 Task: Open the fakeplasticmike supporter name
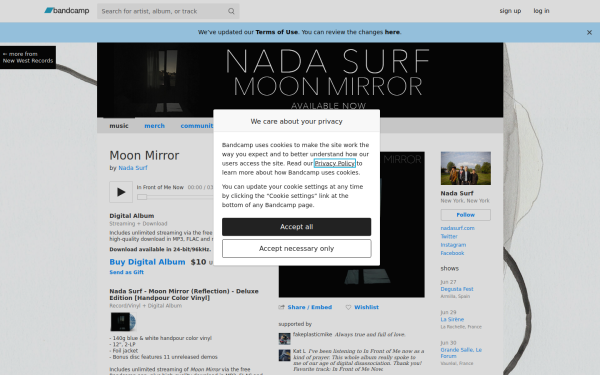312,334
